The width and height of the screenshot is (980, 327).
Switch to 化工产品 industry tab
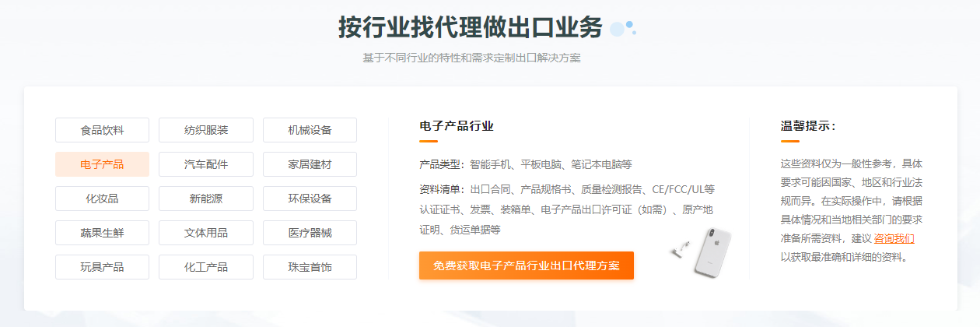[x=206, y=267]
